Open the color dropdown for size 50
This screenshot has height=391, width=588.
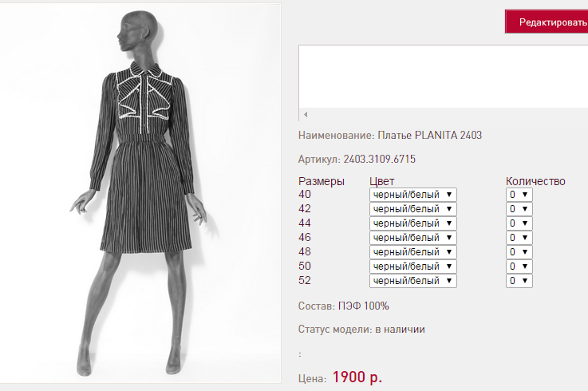[412, 267]
